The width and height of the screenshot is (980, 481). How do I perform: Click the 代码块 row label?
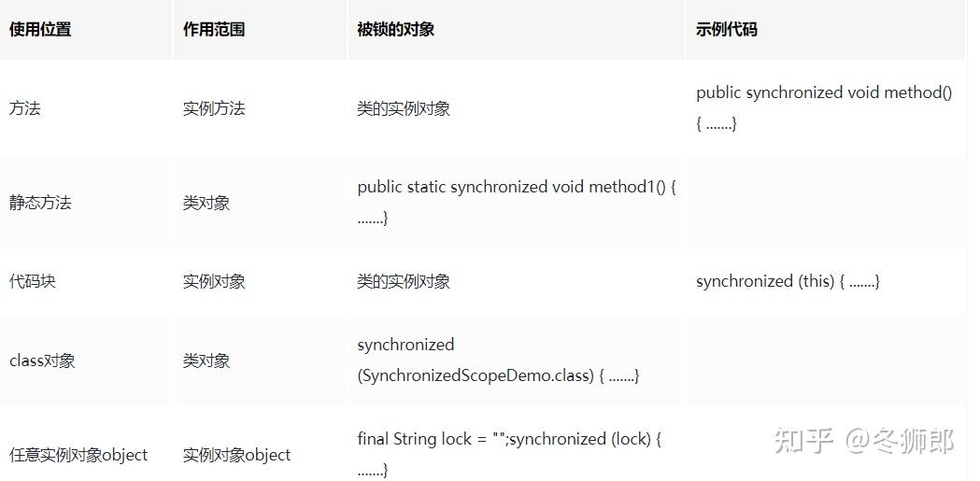pyautogui.click(x=33, y=280)
